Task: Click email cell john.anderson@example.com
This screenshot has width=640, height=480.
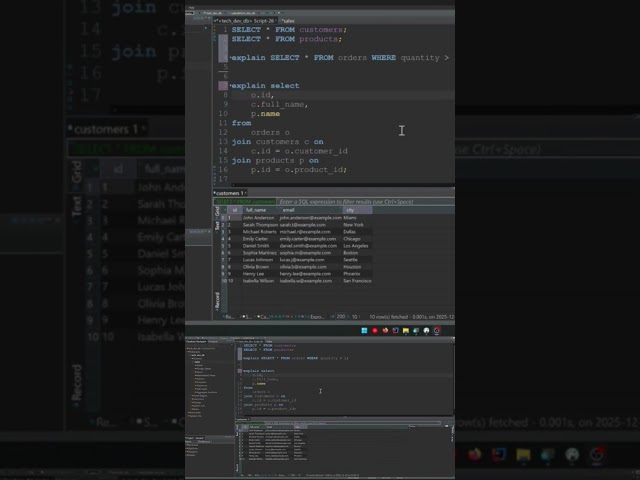Action: (x=310, y=218)
